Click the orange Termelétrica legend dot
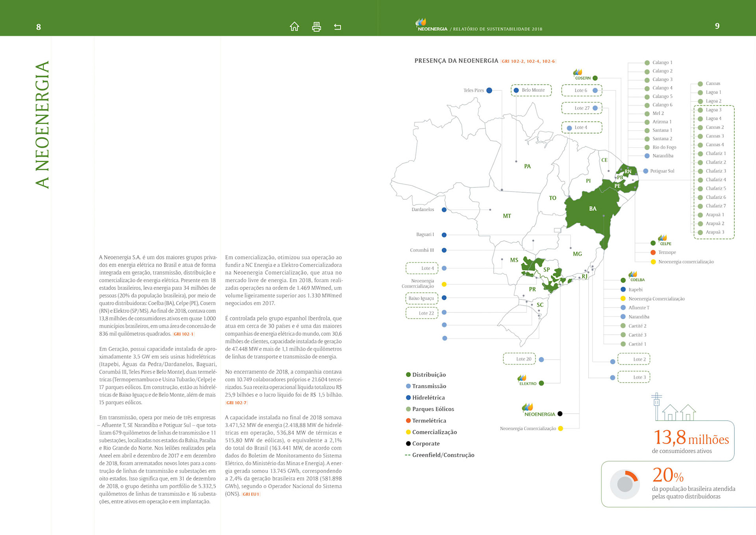This screenshot has height=535, width=756. point(408,420)
